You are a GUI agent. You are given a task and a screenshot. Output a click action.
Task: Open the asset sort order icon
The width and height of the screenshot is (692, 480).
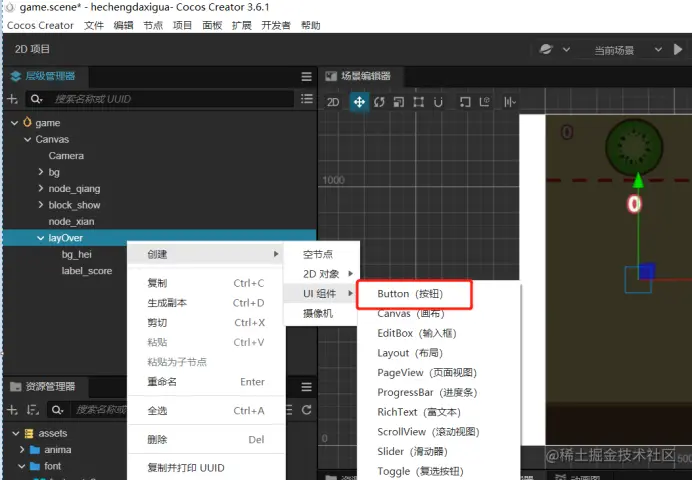[x=33, y=410]
